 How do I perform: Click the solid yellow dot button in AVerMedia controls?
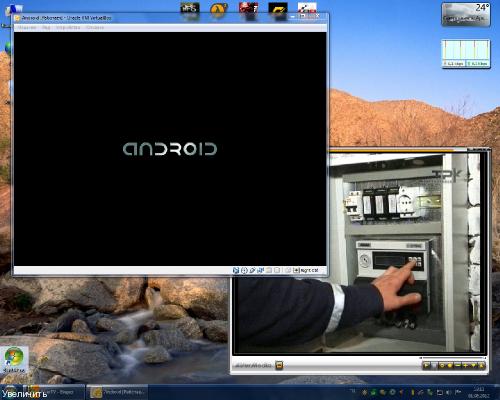tap(450, 365)
